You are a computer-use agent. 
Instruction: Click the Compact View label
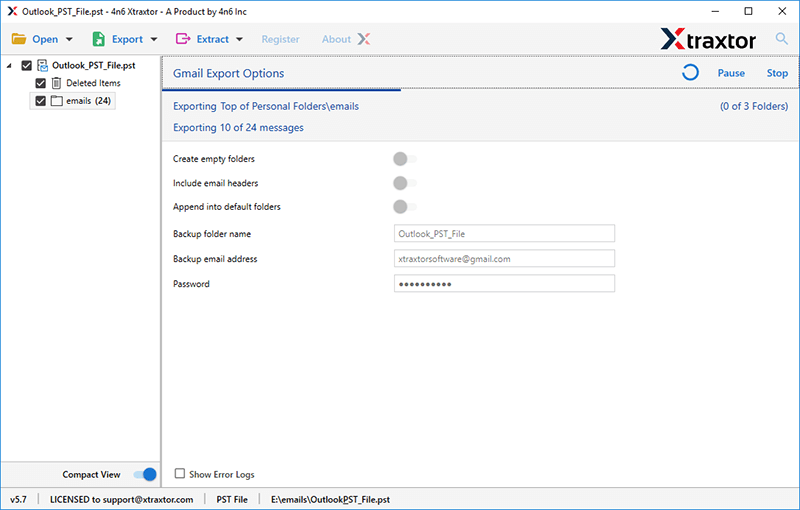point(91,474)
